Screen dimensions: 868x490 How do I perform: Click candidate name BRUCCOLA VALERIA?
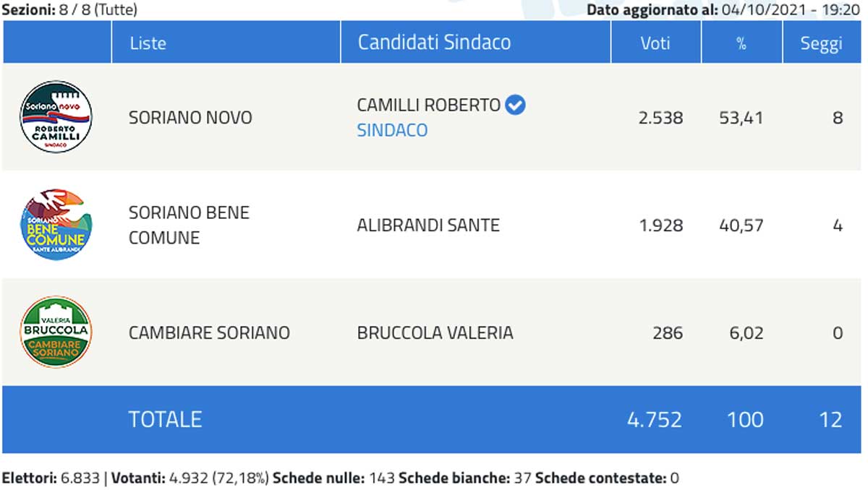click(435, 332)
